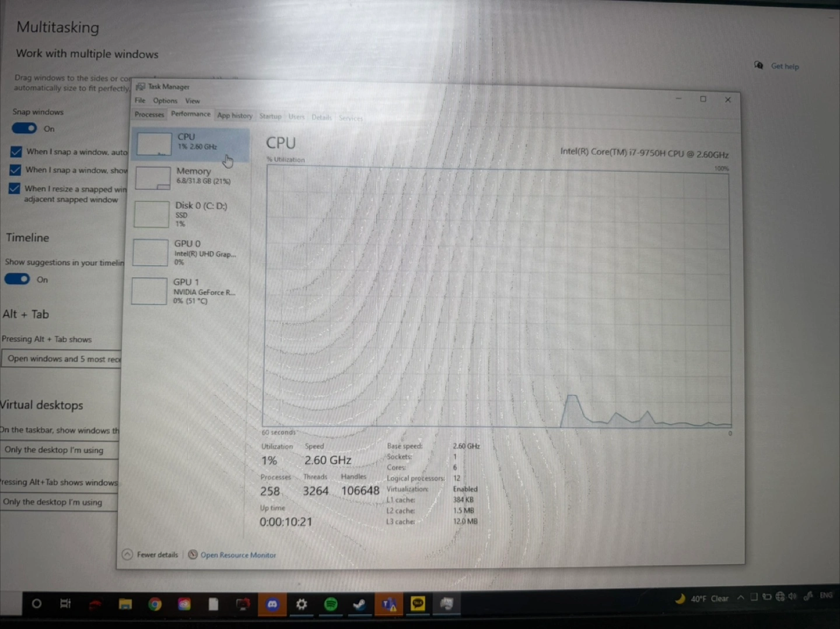840x629 pixels.
Task: Open File Explorer from the taskbar
Action: (x=125, y=604)
